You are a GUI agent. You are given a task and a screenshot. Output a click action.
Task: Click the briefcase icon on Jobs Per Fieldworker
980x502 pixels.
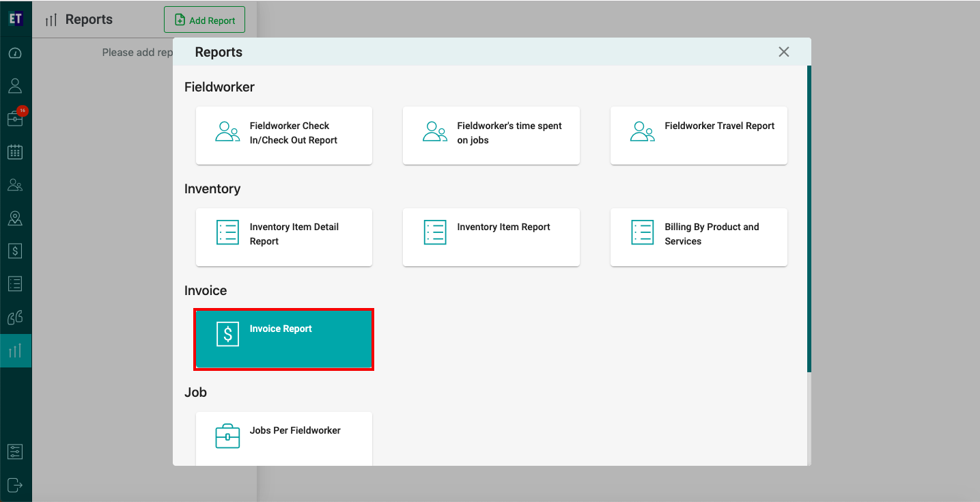pos(227,436)
